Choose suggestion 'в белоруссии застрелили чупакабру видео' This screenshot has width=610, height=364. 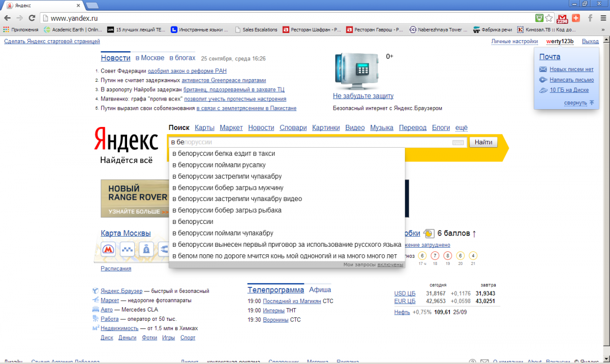(x=287, y=199)
